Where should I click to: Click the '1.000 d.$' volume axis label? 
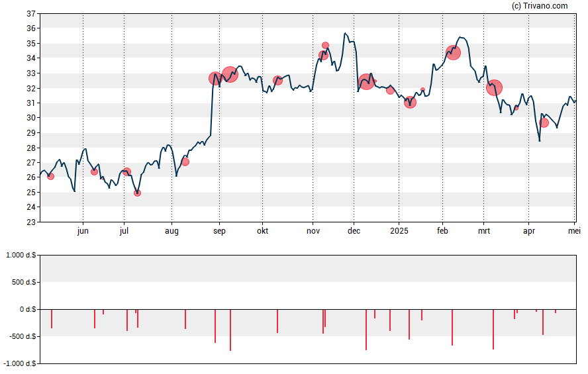[x=21, y=256]
